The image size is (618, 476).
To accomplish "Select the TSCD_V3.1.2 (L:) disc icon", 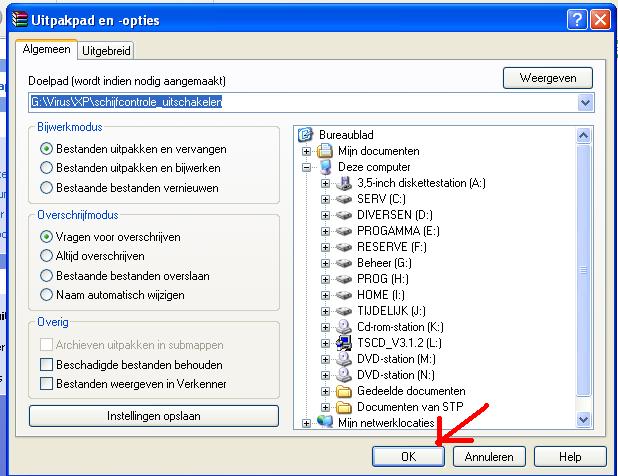I will 343,343.
